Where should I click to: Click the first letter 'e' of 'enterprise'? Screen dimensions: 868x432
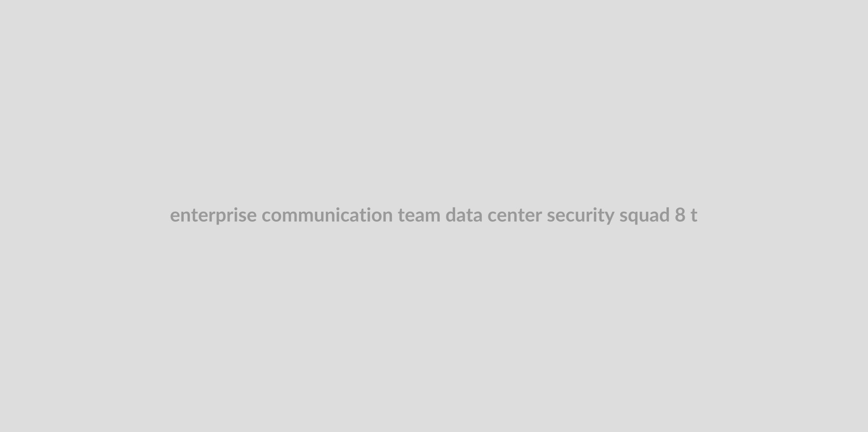click(x=175, y=216)
